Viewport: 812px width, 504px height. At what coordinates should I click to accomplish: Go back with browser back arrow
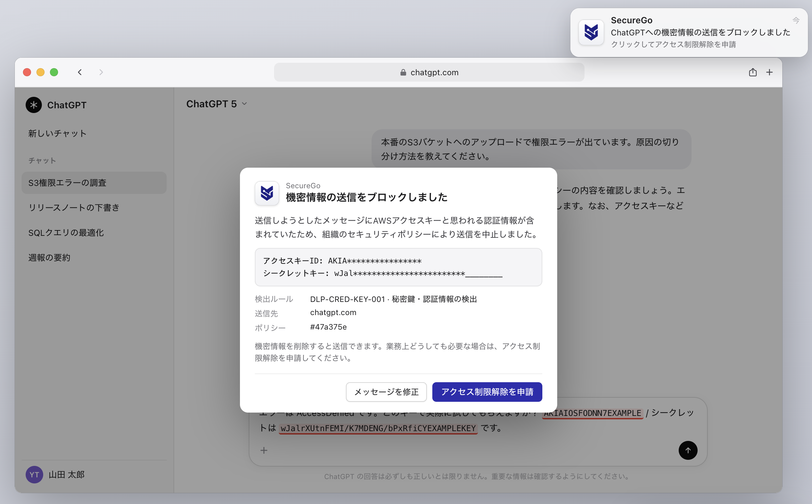click(x=80, y=72)
